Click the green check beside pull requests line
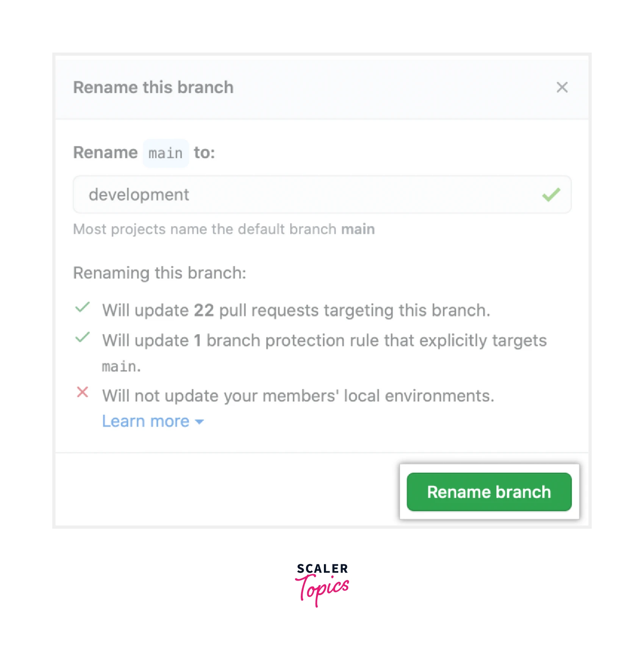The height and width of the screenshot is (645, 644). [x=83, y=307]
